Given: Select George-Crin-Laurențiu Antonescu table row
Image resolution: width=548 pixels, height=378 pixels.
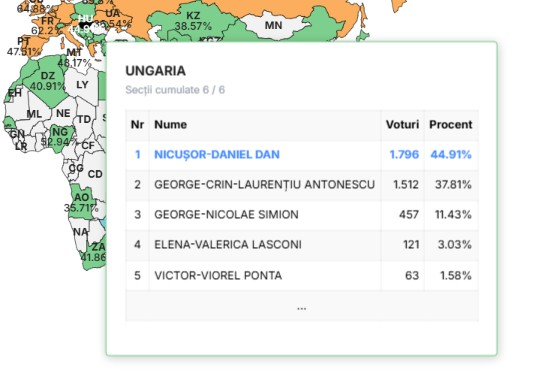Looking at the screenshot, I should (x=302, y=184).
